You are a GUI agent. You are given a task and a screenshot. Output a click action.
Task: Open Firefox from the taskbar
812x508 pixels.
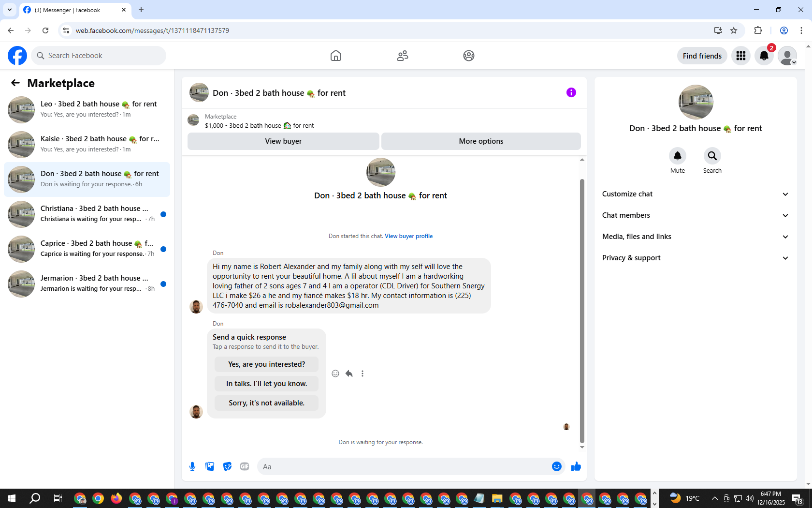pos(116,498)
